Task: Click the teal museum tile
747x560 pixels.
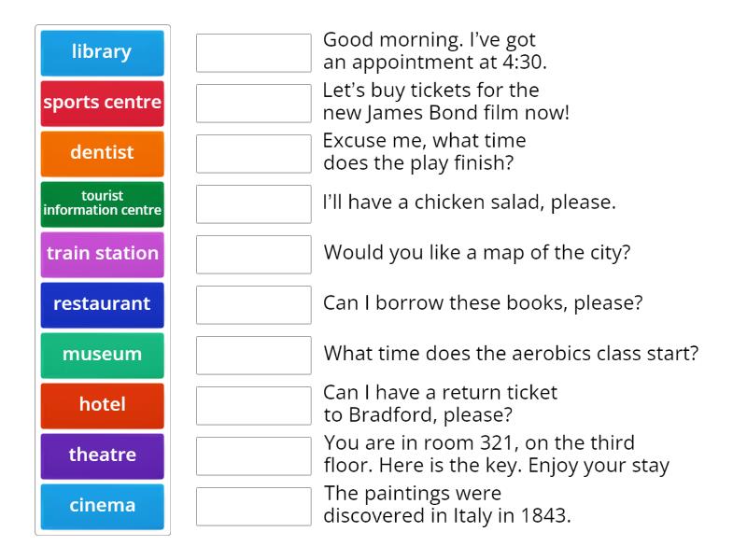Action: pyautogui.click(x=102, y=355)
